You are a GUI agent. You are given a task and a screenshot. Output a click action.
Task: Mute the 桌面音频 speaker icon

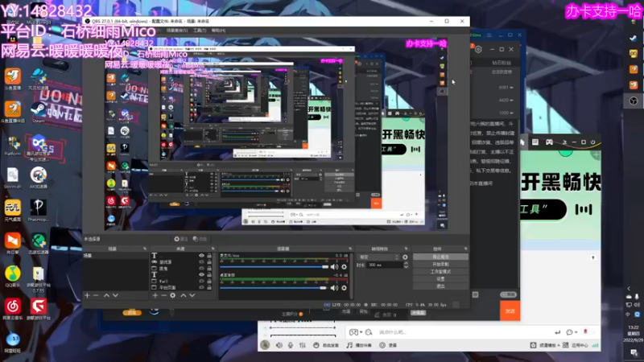point(334,288)
